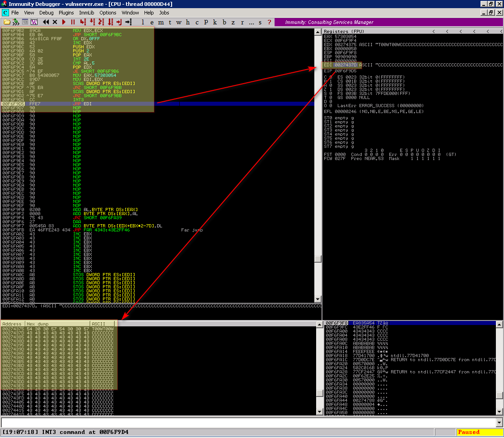Click the LastErr ERROR_SUCCESS register line
This screenshot has width=504, height=438.
point(380,106)
